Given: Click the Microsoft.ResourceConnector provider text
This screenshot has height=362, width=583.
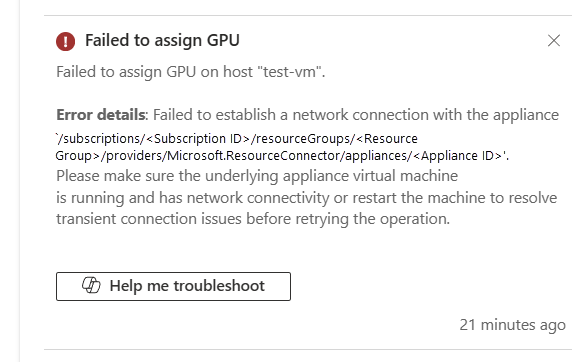Looking at the screenshot, I should [x=254, y=155].
